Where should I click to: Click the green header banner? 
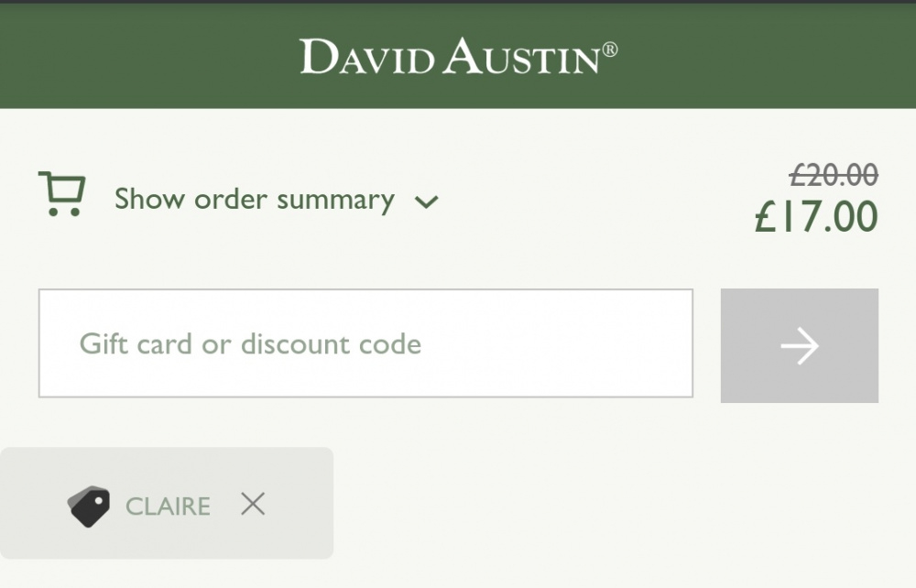[x=458, y=56]
